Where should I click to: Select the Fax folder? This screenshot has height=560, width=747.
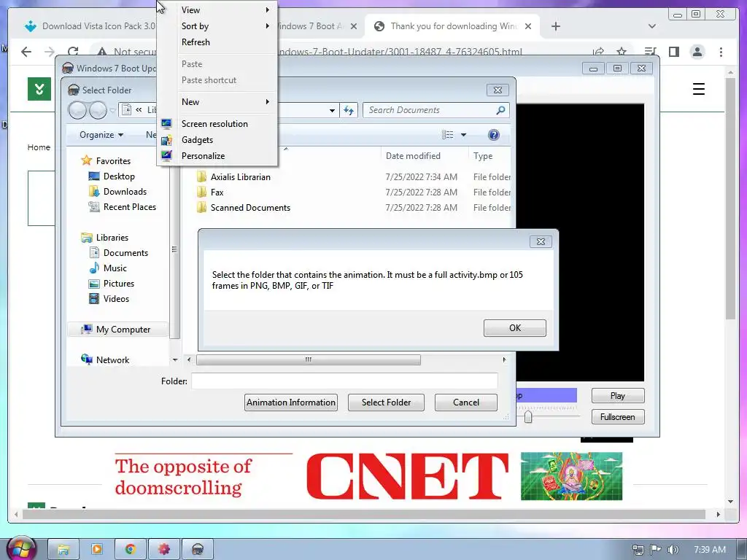217,192
